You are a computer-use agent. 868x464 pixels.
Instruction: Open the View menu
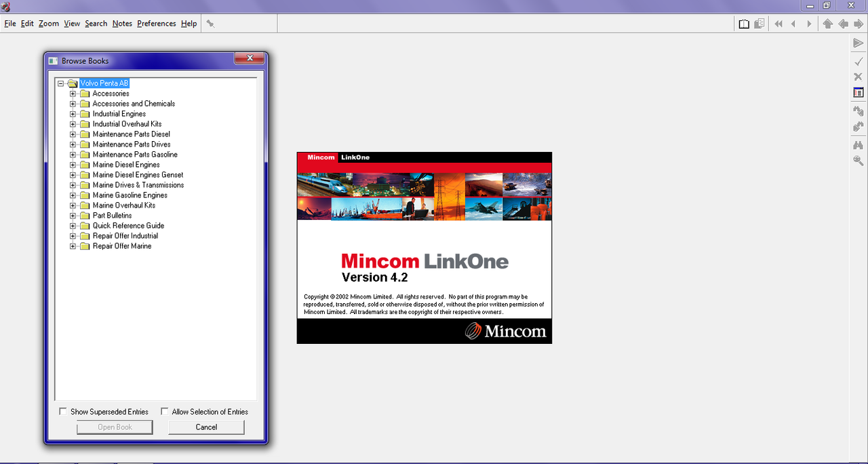point(72,24)
